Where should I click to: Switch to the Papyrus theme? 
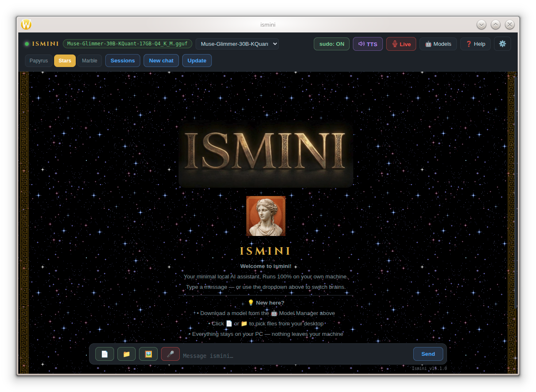click(x=39, y=61)
